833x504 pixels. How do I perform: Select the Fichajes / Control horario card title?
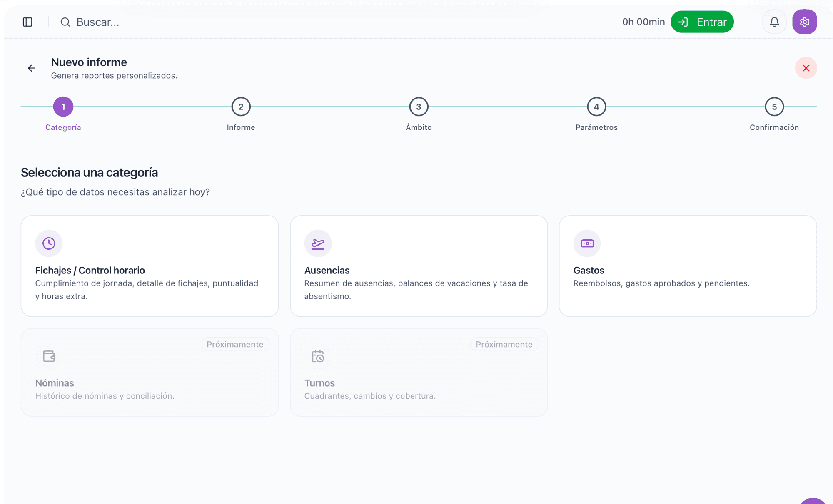(90, 271)
